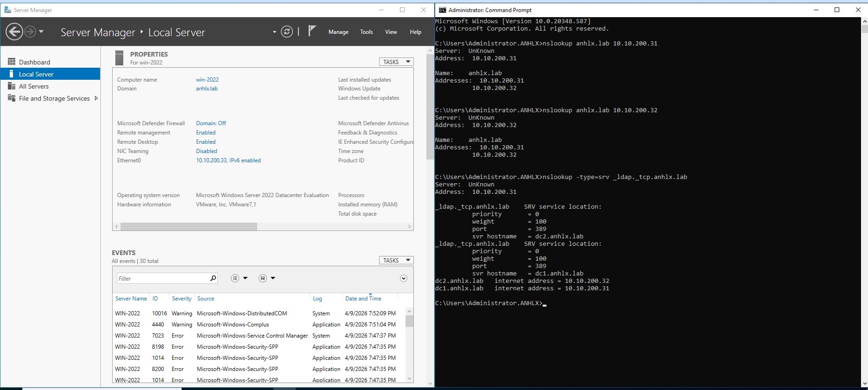Click the Domain: Off firewall link
This screenshot has height=390, width=868.
211,123
